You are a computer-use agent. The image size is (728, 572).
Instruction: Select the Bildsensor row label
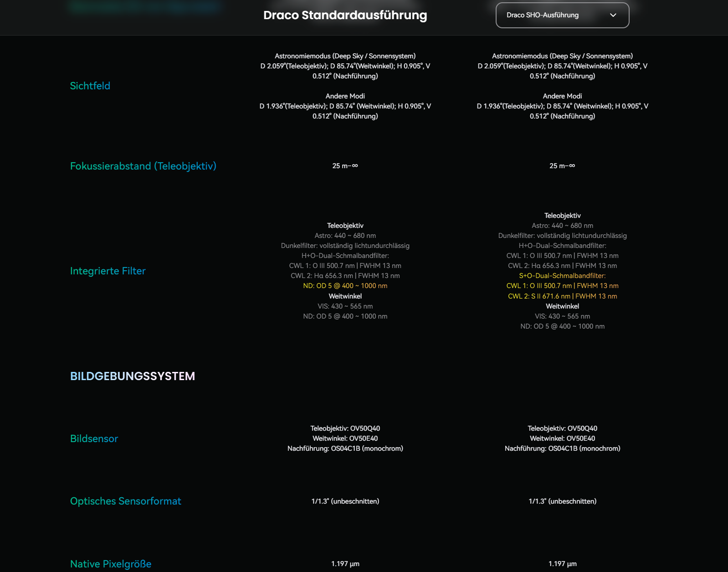pos(94,438)
